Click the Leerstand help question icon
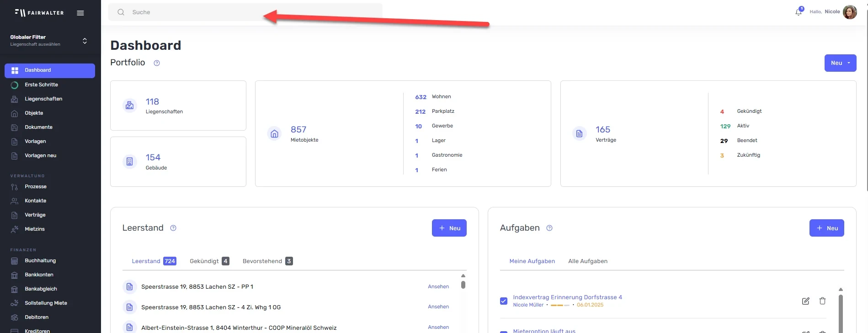The image size is (868, 333). (173, 228)
